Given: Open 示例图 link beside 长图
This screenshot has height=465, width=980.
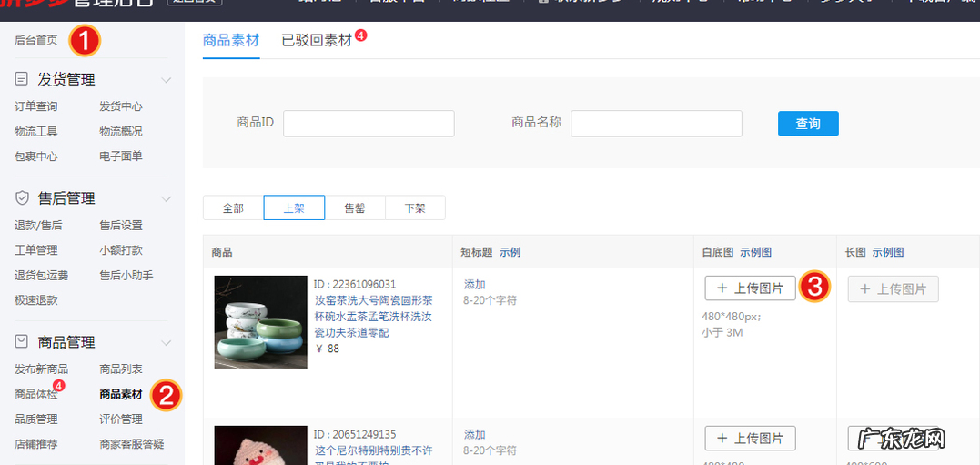Looking at the screenshot, I should pyautogui.click(x=888, y=252).
